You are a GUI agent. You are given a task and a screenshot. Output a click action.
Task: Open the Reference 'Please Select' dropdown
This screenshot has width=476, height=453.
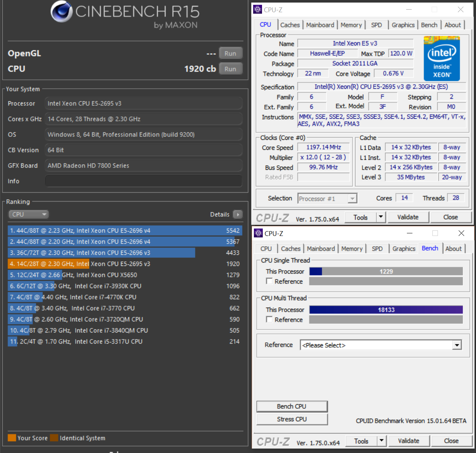click(x=381, y=345)
